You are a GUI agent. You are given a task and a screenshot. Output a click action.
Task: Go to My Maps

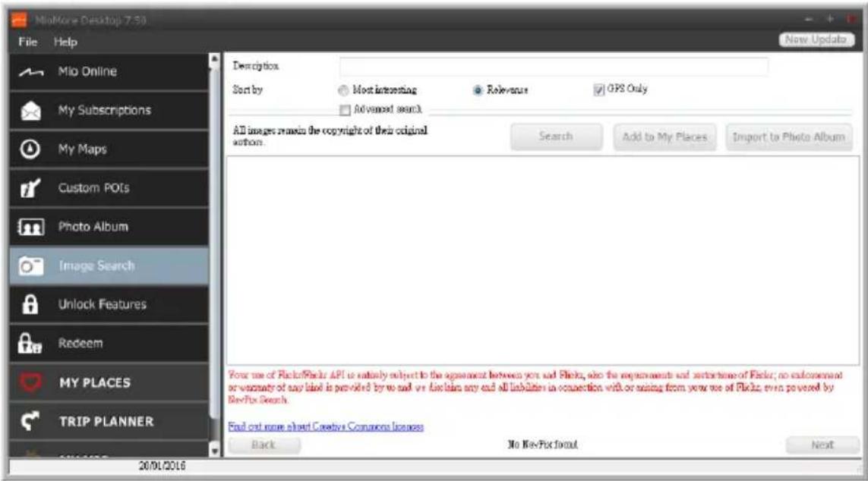pos(109,149)
